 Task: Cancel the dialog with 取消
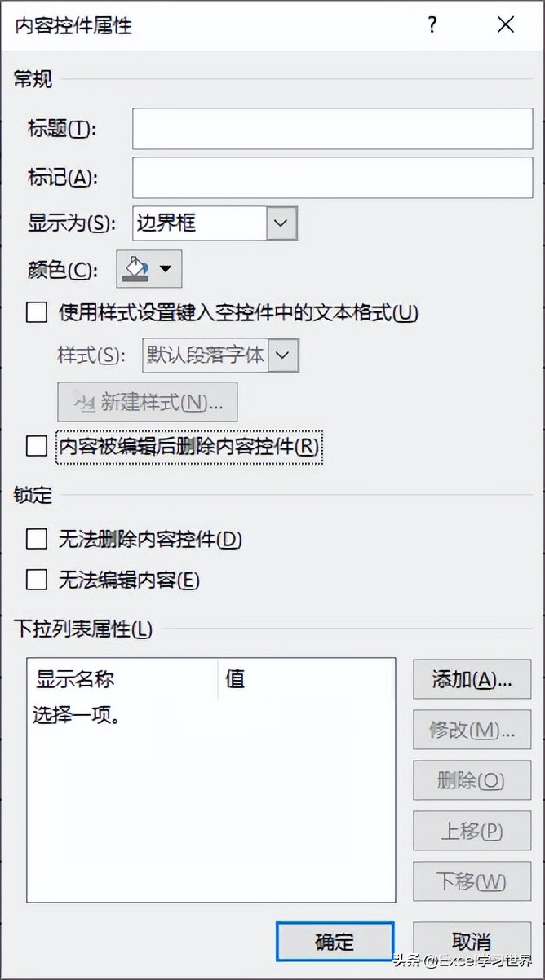click(472, 940)
